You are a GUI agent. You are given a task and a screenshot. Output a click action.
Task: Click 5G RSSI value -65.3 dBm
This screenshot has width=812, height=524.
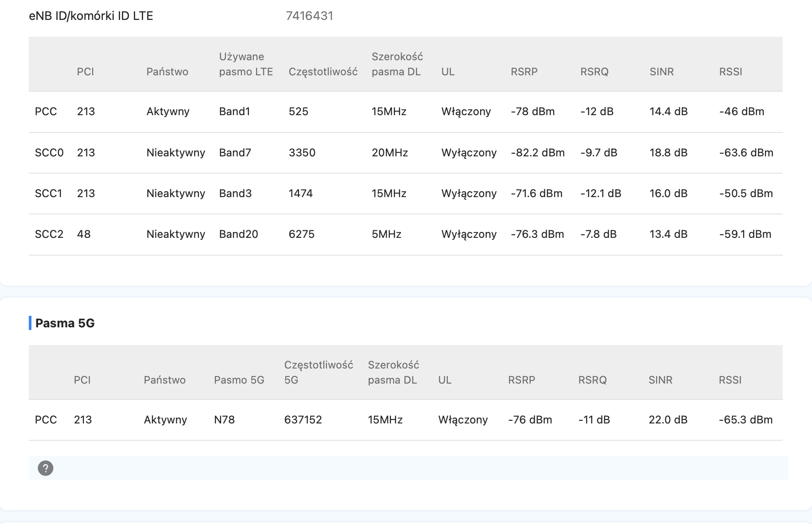point(746,420)
